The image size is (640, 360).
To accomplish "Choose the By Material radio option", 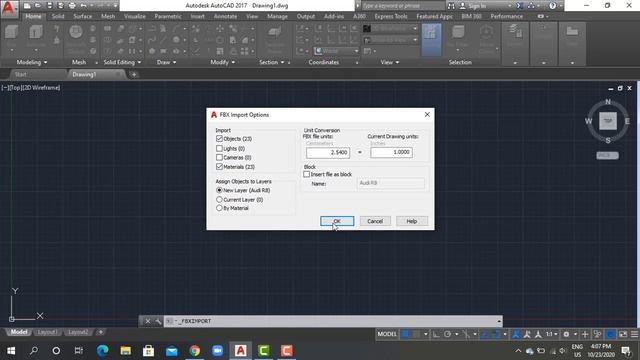I will point(219,208).
